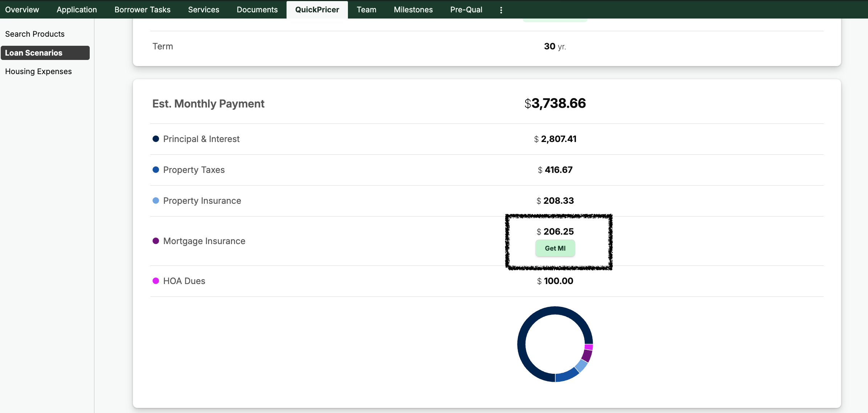View the Milestones tab

[413, 10]
